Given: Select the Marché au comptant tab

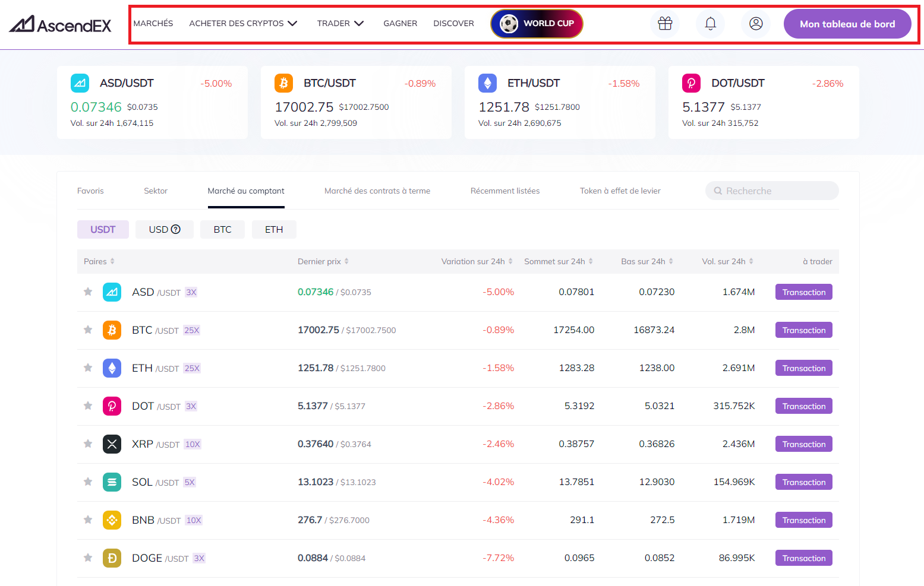Looking at the screenshot, I should [246, 191].
